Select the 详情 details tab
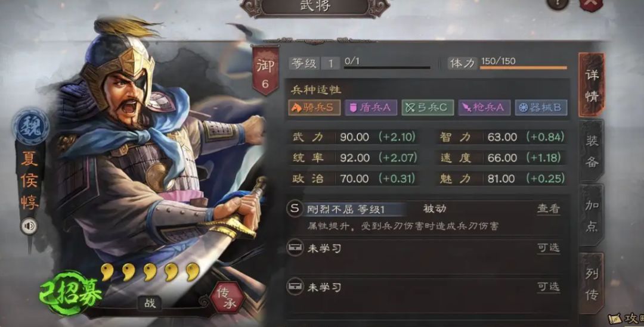The width and height of the screenshot is (644, 327). click(592, 85)
